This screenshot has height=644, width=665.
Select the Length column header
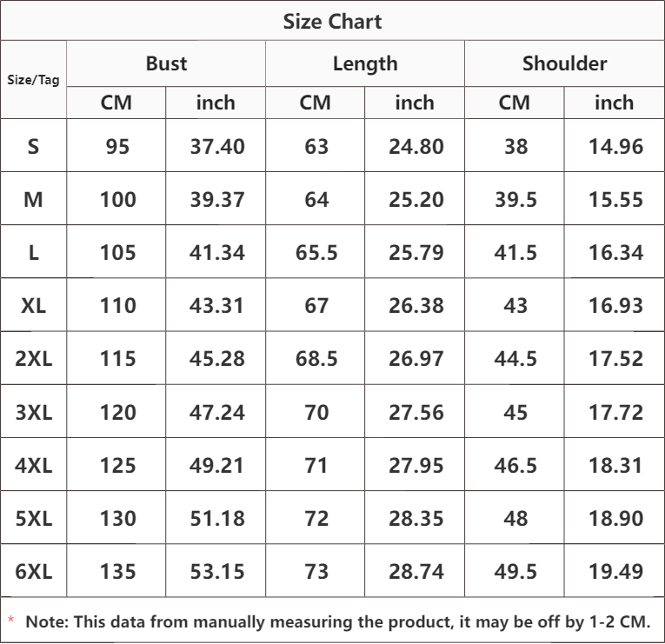(365, 64)
